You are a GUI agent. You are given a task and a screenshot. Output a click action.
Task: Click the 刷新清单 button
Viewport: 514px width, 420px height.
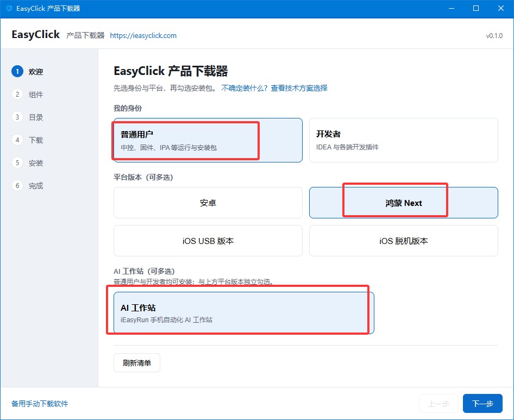pos(137,362)
